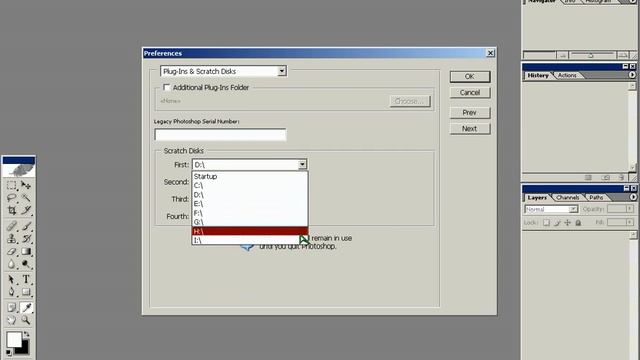
Task: Select the Move tool
Action: click(x=26, y=186)
